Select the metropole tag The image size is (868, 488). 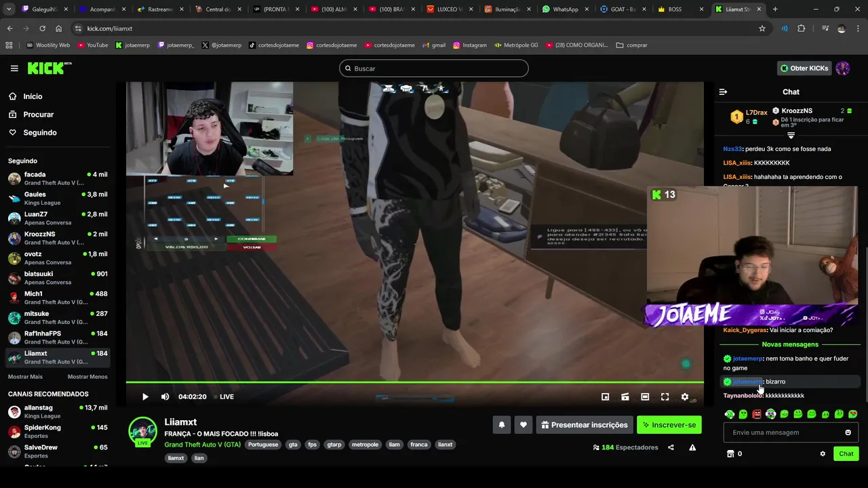click(365, 445)
